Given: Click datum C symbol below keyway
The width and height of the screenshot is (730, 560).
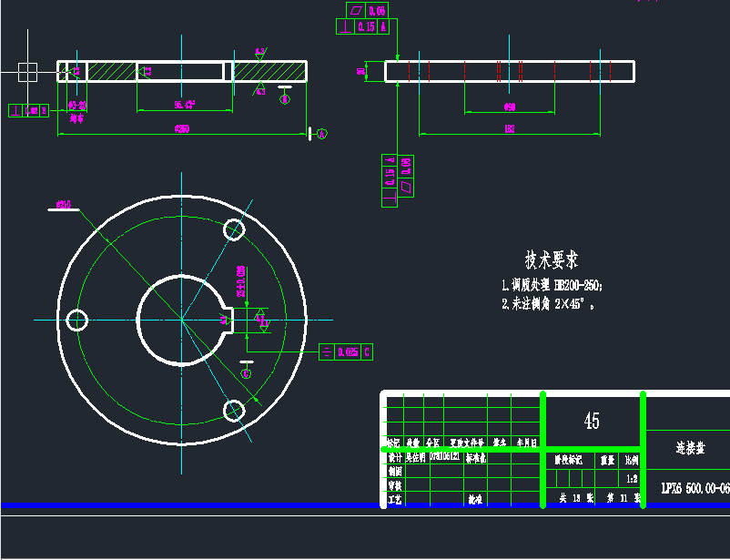Looking at the screenshot, I should pyautogui.click(x=247, y=373).
